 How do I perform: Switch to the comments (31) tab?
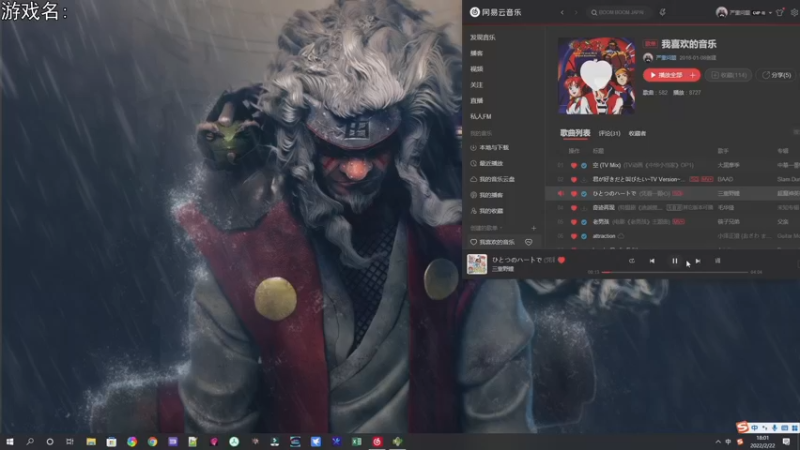(609, 133)
